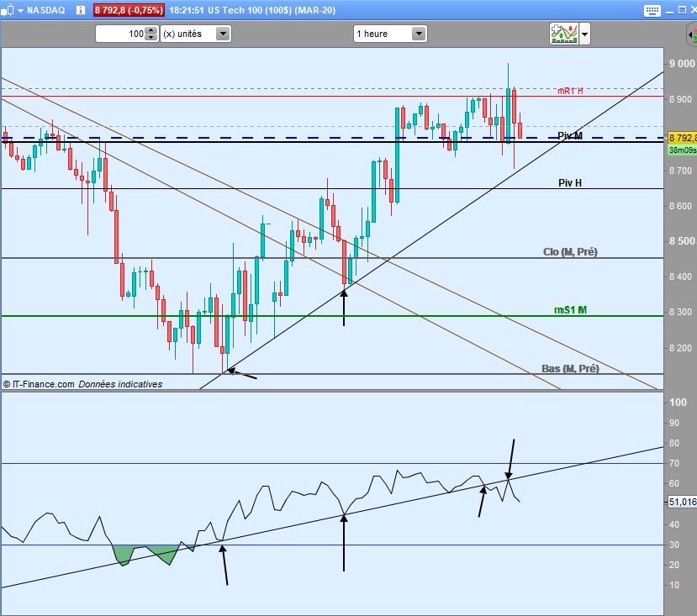Select the Bas (M, Pré) level label
Screen dimensions: 697x616
(570, 368)
